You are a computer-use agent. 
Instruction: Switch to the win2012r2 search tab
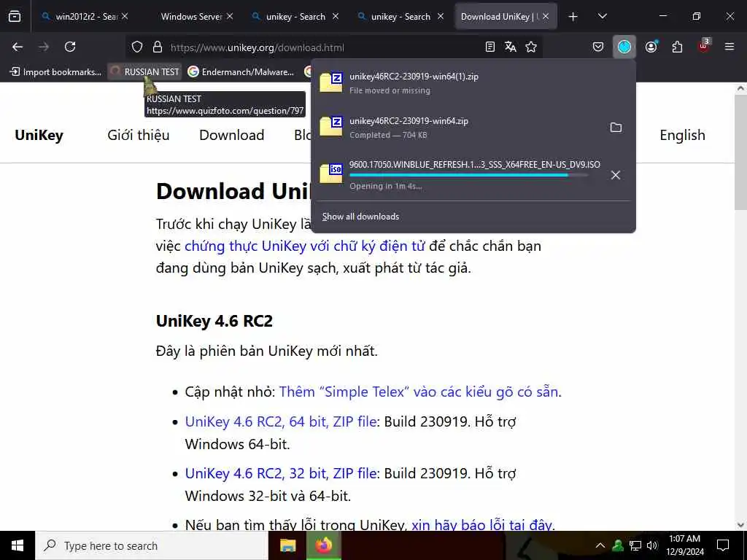85,17
